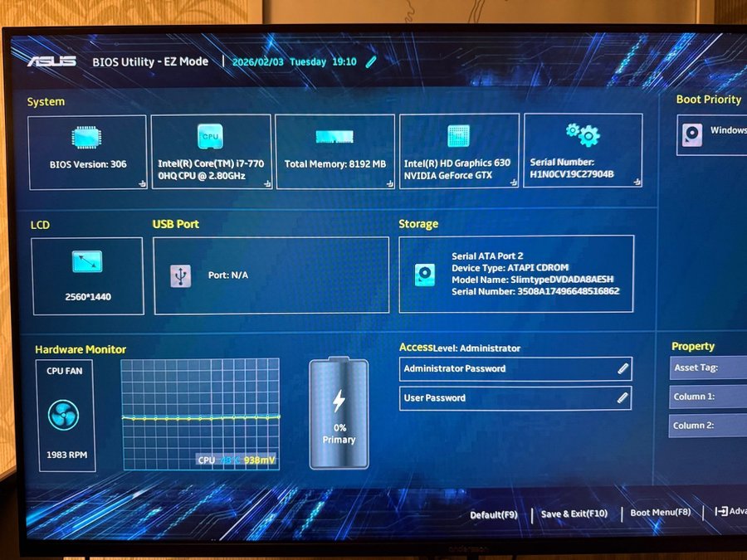This screenshot has height=560, width=747.
Task: Click the battery Primary charge indicator
Action: 339,414
